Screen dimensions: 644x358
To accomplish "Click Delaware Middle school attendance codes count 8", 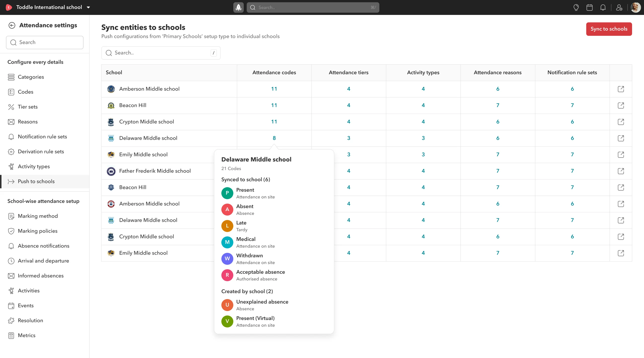I will coord(274,138).
